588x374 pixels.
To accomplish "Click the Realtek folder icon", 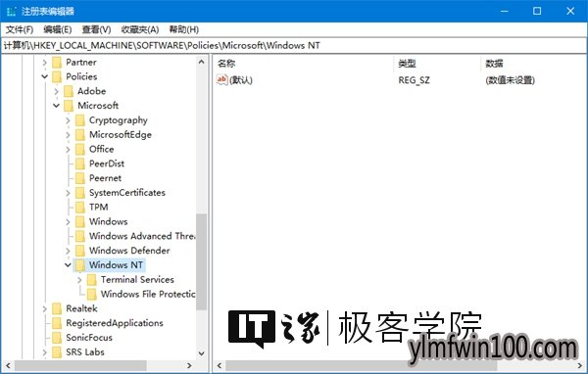I will click(57, 308).
